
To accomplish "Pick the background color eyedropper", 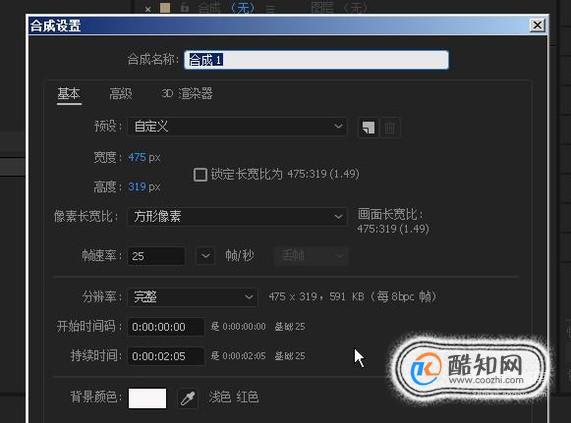I will click(x=188, y=398).
